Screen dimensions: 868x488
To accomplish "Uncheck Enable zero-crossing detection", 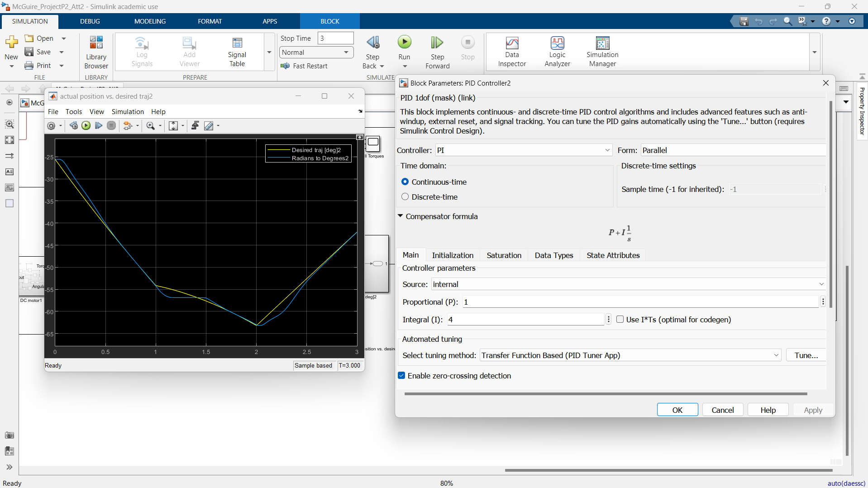I will 401,375.
